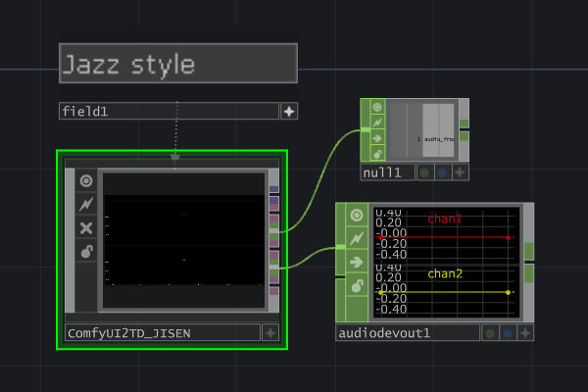Toggle the lock flag on null1
This screenshot has height=392, width=588.
click(377, 154)
